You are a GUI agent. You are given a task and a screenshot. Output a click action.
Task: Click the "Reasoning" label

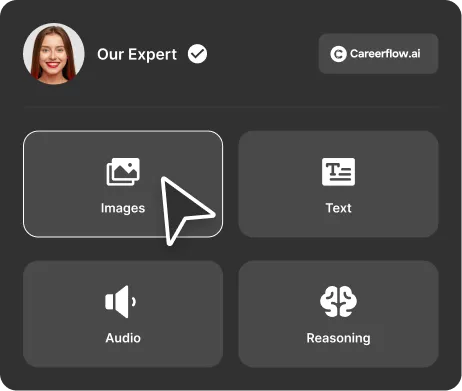(x=338, y=338)
